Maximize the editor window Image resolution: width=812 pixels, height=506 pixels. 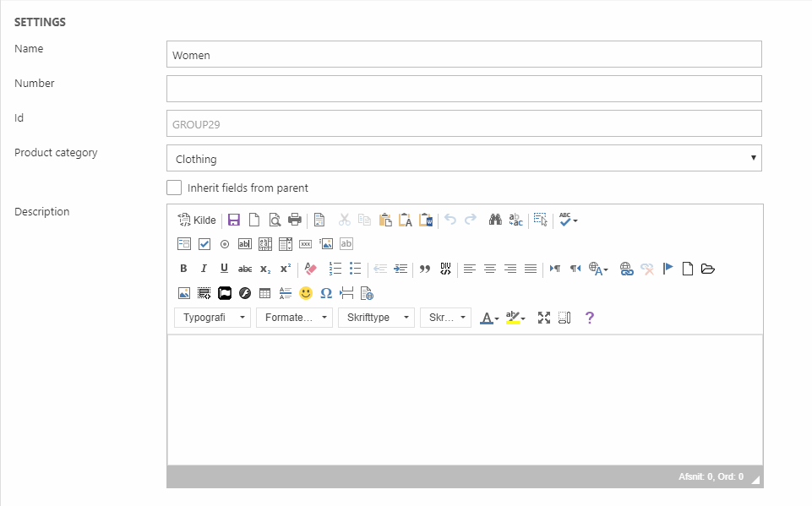pos(544,318)
